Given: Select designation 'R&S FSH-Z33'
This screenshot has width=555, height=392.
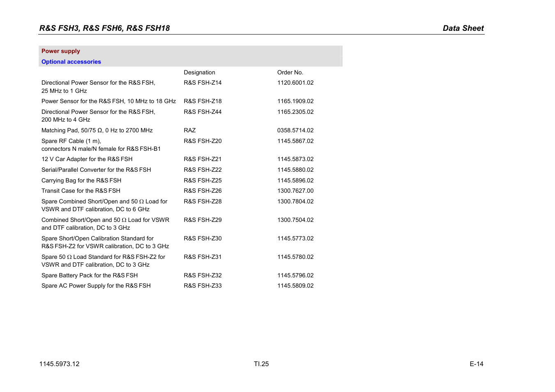Looking at the screenshot, I should point(203,286).
